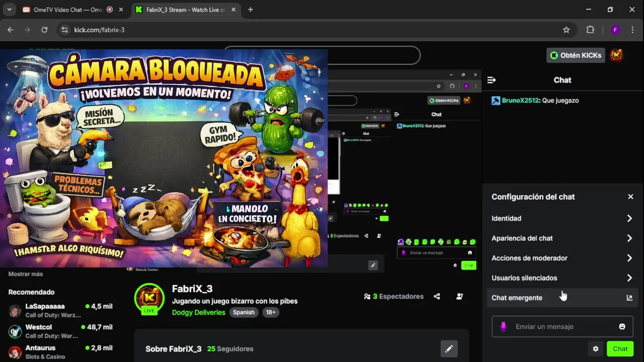Go back in browser history
The image size is (644, 362).
tap(11, 30)
